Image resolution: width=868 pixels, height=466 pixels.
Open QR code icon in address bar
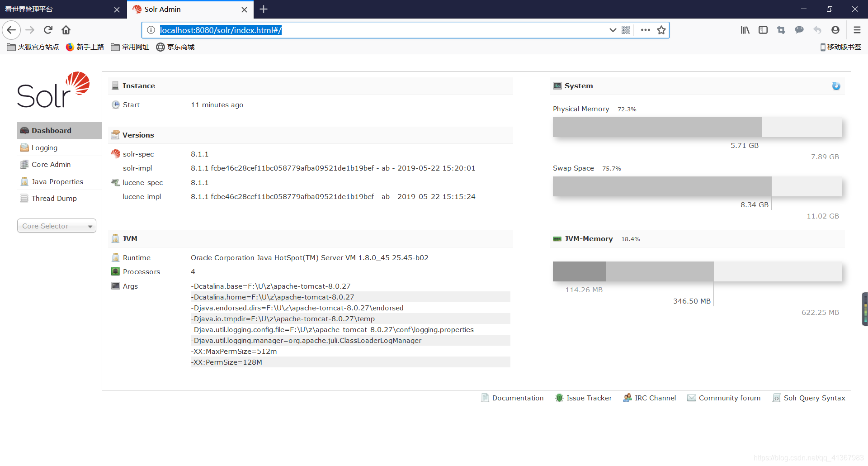coord(626,30)
